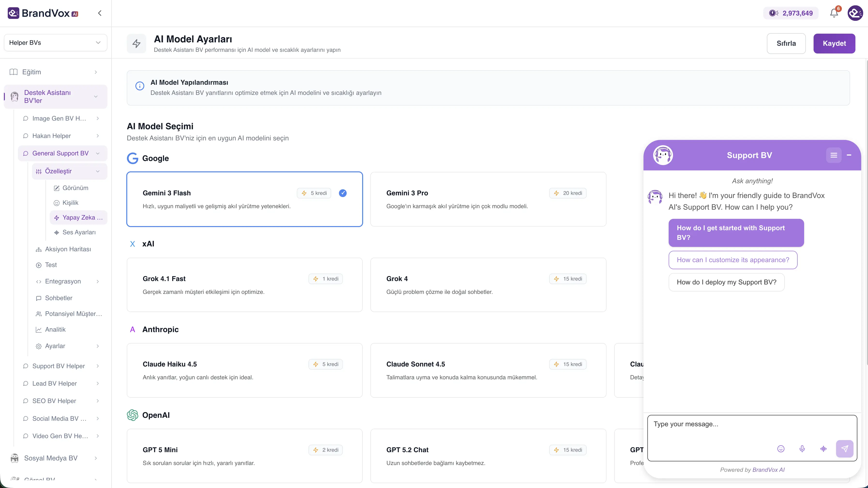Viewport: 868px width, 488px height.
Task: Open the Support BV Helper item
Action: 62,366
